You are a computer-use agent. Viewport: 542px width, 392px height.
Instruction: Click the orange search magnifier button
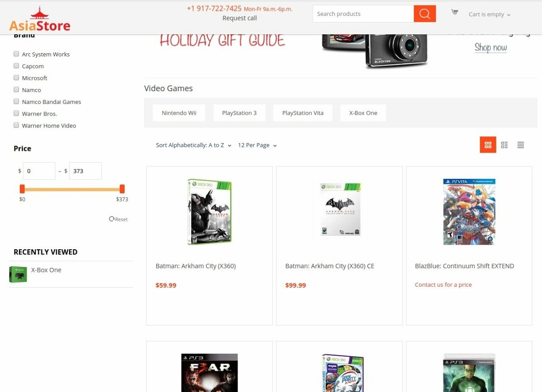click(425, 14)
